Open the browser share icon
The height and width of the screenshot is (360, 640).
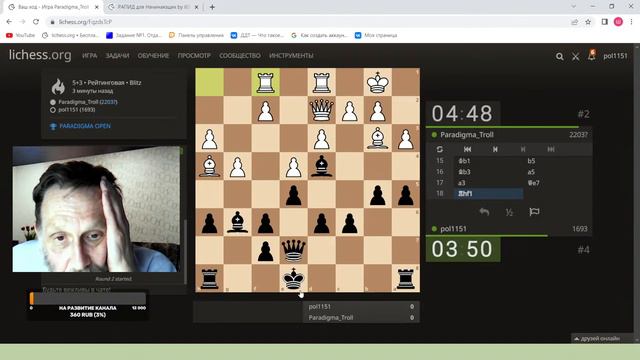pos(575,22)
